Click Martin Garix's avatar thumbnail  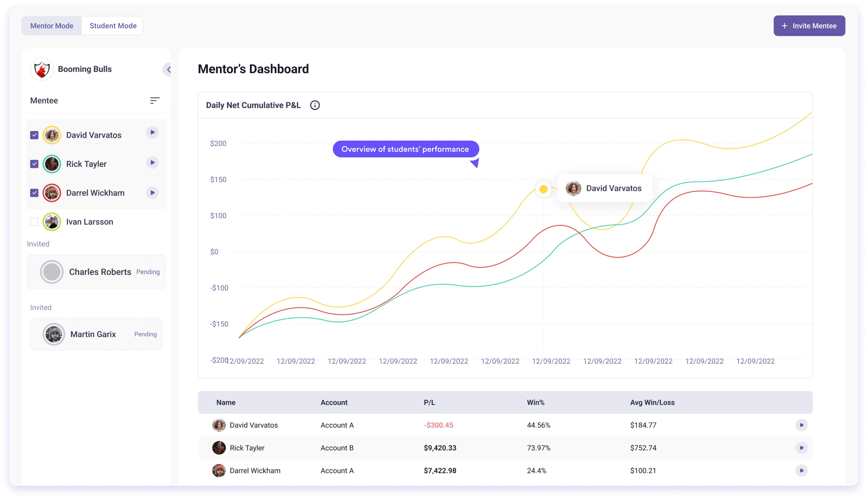54,334
